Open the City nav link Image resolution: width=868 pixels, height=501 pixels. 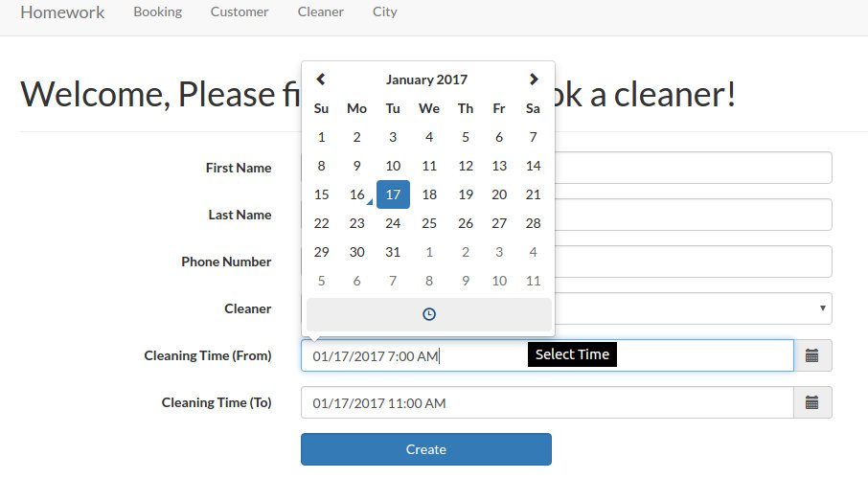[x=385, y=12]
